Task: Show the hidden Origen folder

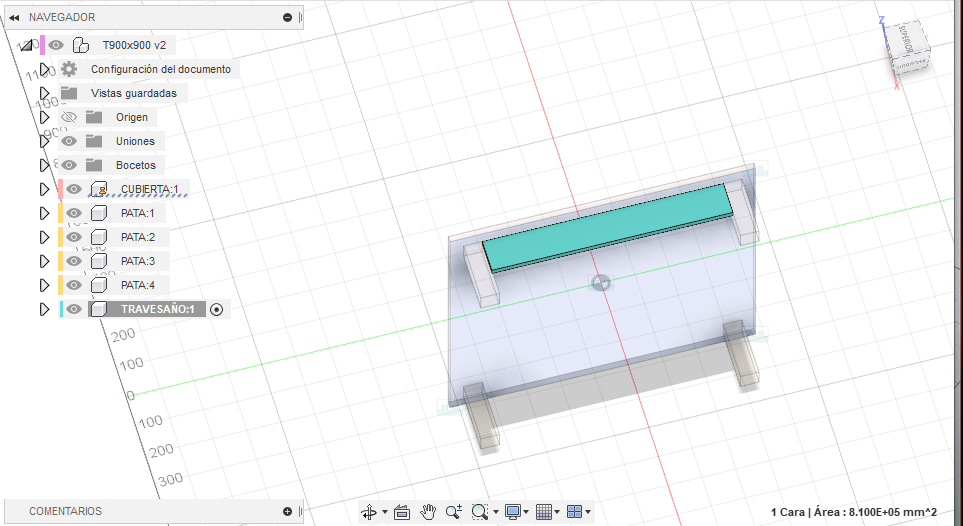Action: pyautogui.click(x=69, y=117)
